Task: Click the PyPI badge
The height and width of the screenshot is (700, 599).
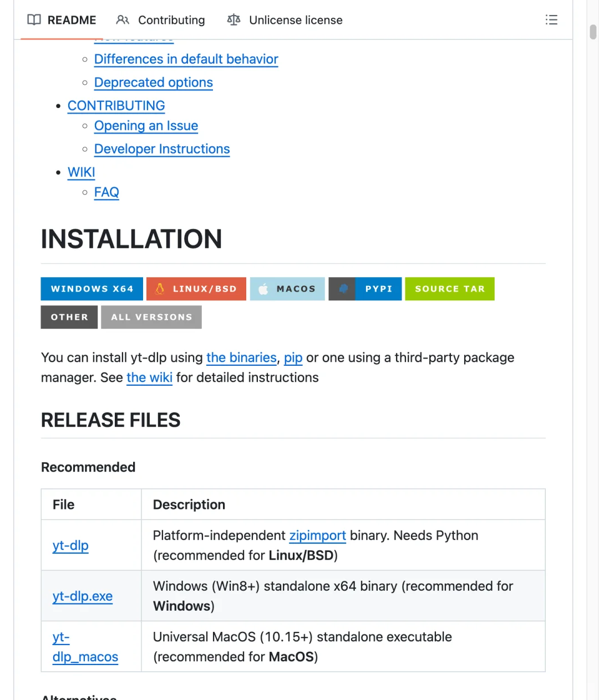Action: [x=365, y=289]
